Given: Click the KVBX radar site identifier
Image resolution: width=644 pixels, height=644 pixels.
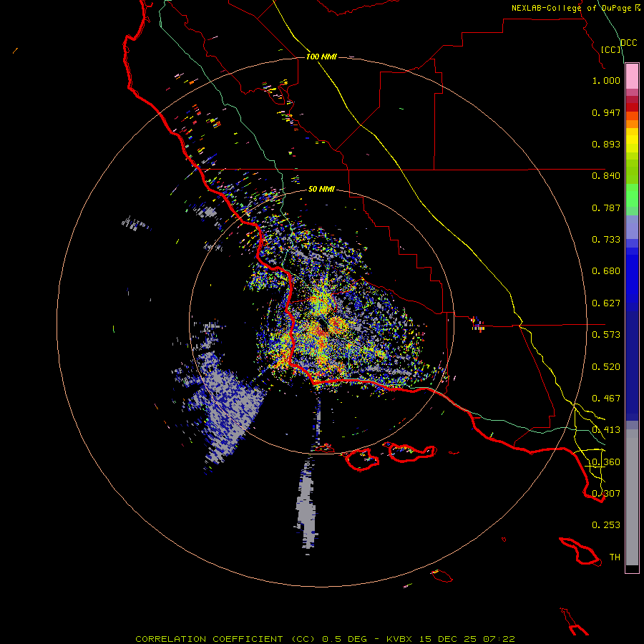Looking at the screenshot, I should click(x=399, y=639).
